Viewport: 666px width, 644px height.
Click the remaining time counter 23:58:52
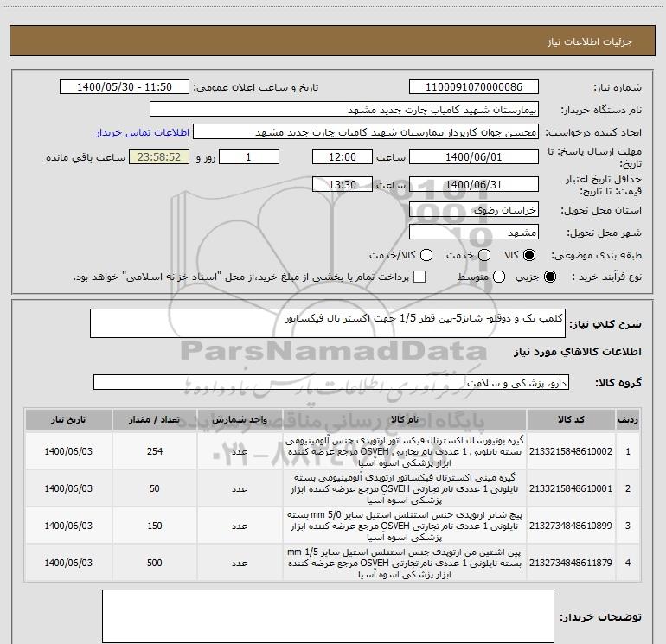(x=159, y=156)
